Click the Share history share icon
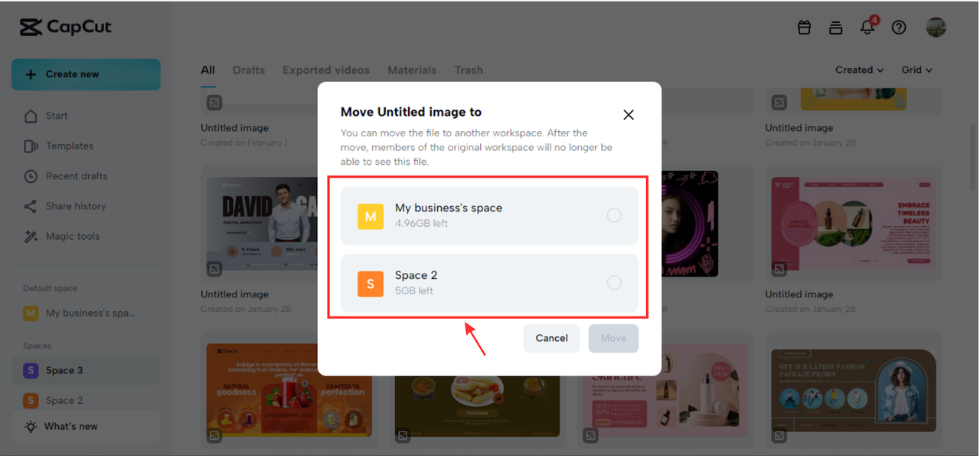Viewport: 980px width, 456px height. [31, 206]
